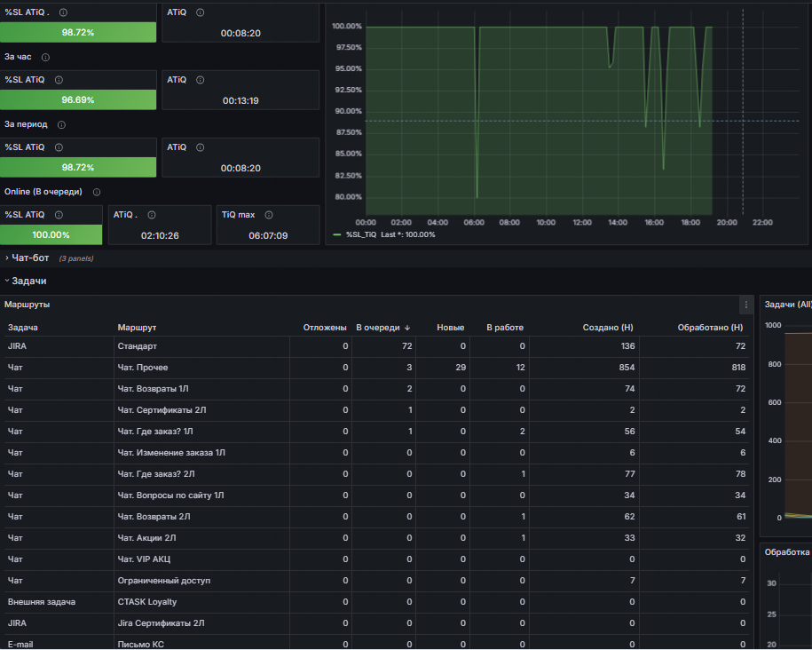The image size is (812, 650).
Task: Sort table by 'Создано (H)' column
Action: click(x=607, y=328)
